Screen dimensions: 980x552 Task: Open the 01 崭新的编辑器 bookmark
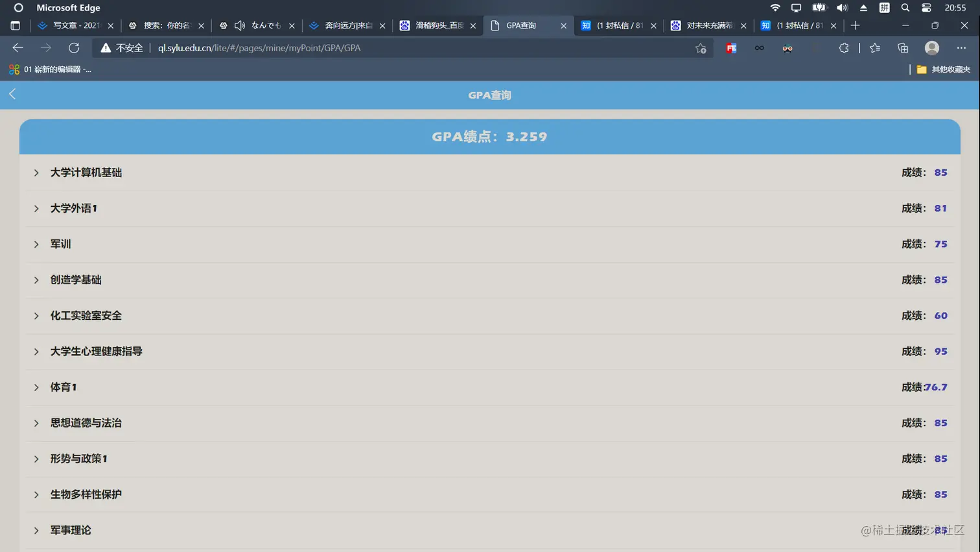pyautogui.click(x=49, y=69)
